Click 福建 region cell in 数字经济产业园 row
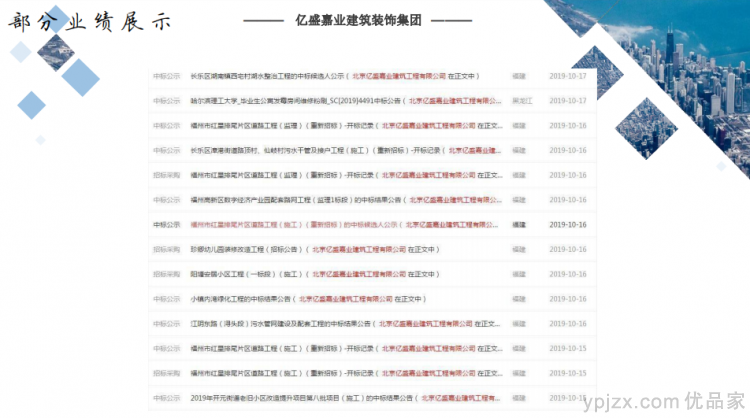 point(519,200)
